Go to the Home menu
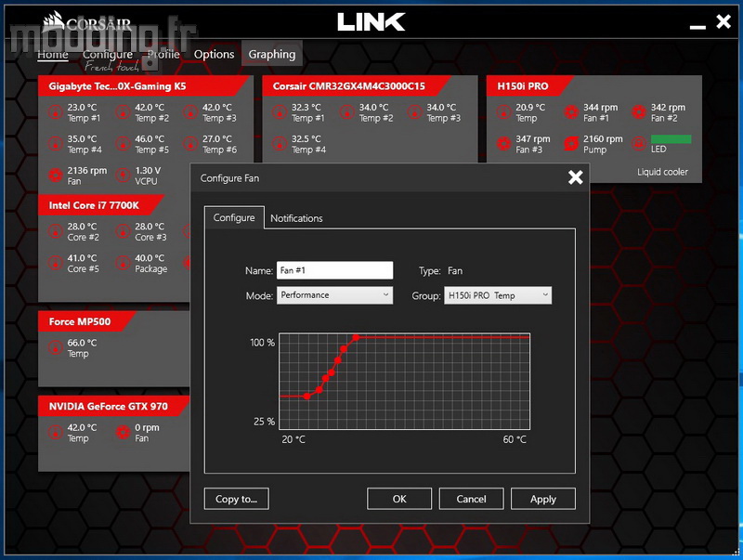This screenshot has width=743, height=560. coord(53,55)
